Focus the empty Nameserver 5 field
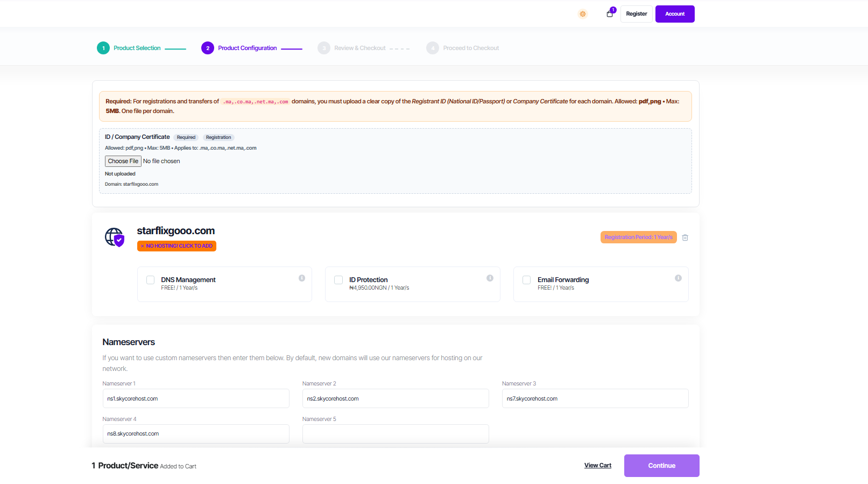Image resolution: width=868 pixels, height=484 pixels. pos(396,434)
